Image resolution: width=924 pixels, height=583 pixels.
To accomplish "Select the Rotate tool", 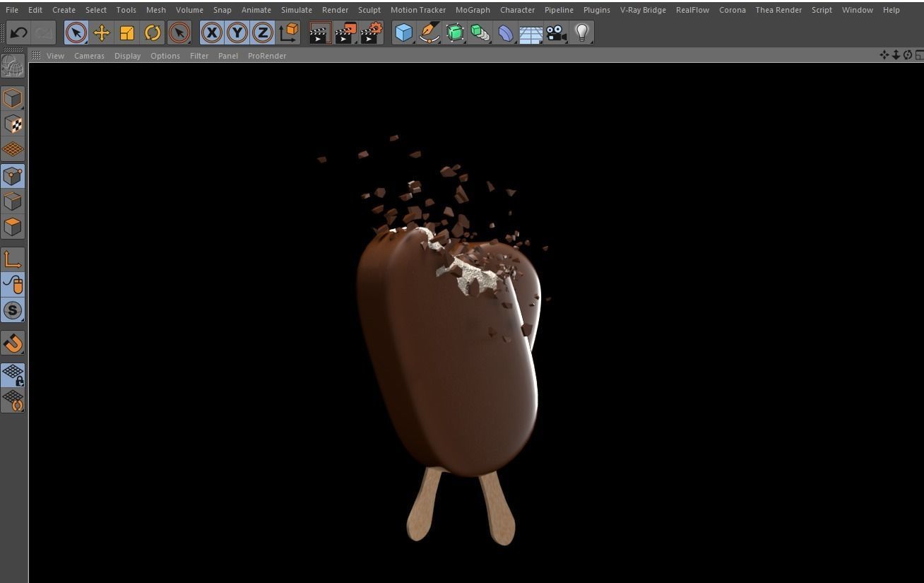I will [x=153, y=33].
